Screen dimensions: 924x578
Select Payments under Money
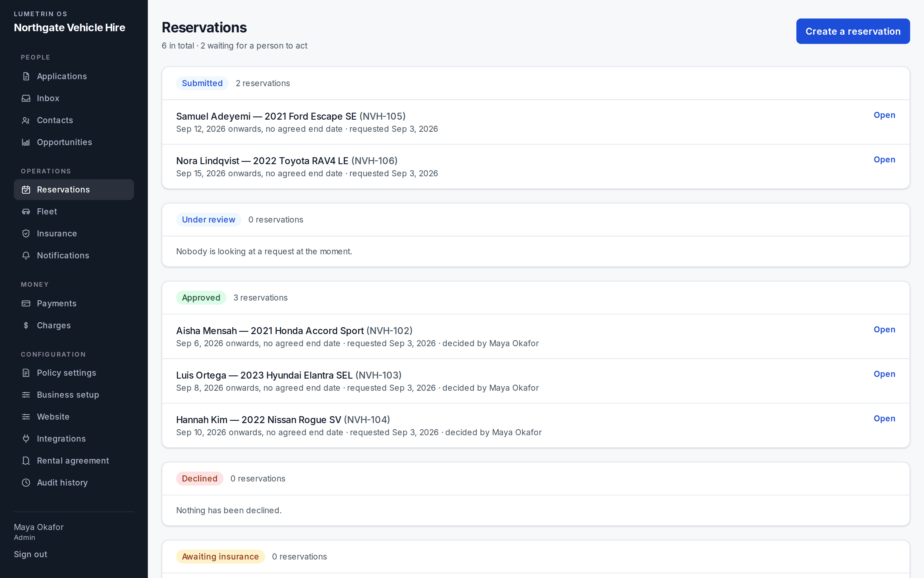[74, 303]
